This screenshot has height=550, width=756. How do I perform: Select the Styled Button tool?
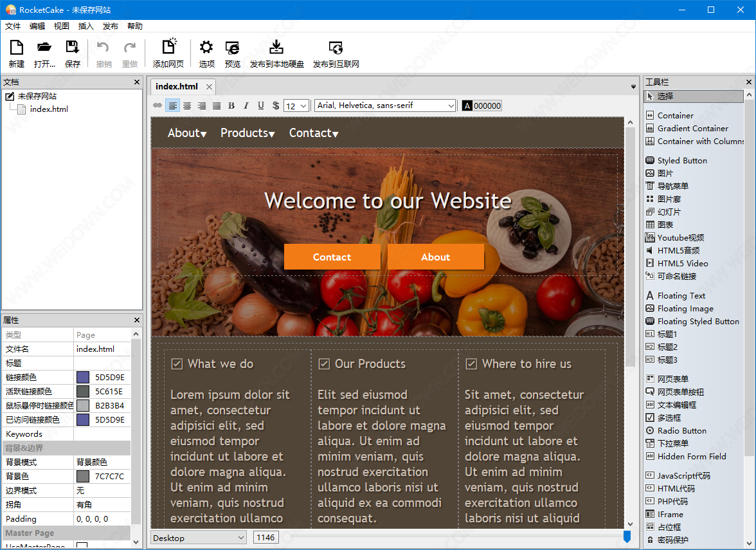(676, 160)
